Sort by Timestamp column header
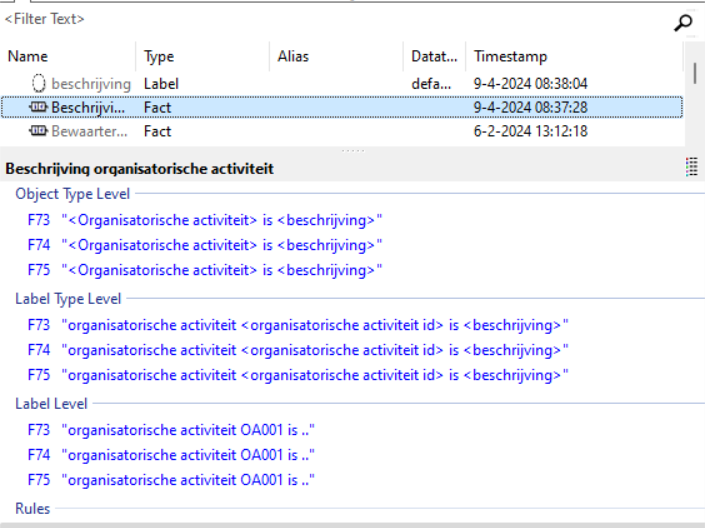Screen dimensions: 705x528 (x=510, y=57)
